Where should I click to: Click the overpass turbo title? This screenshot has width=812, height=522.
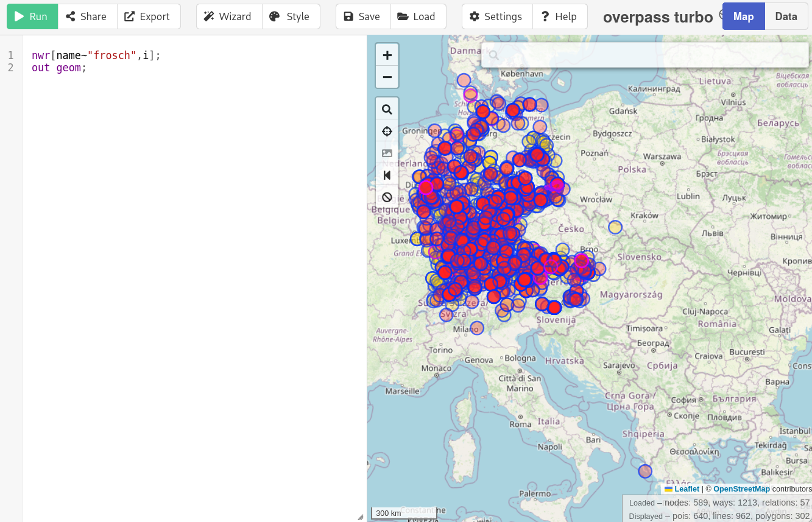[x=658, y=17]
